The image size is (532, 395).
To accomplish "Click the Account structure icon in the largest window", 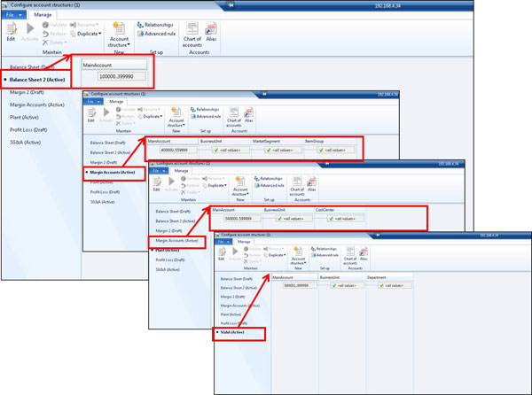I will 119,34.
